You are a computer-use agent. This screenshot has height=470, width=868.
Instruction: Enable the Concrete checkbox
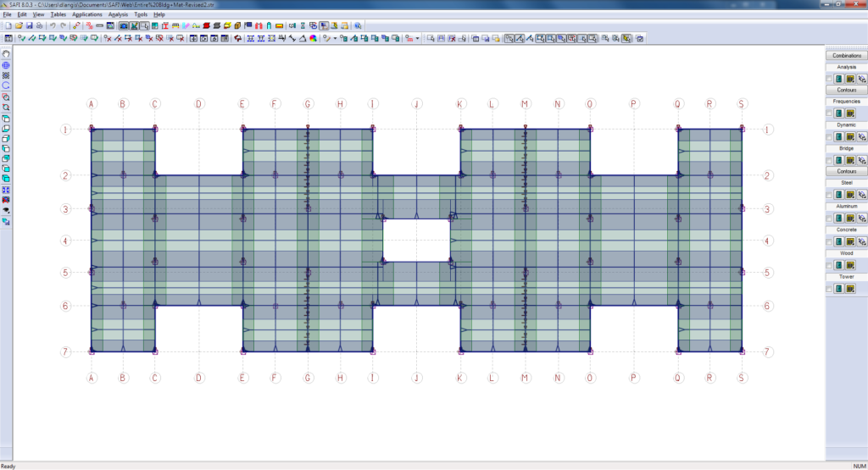pos(829,241)
